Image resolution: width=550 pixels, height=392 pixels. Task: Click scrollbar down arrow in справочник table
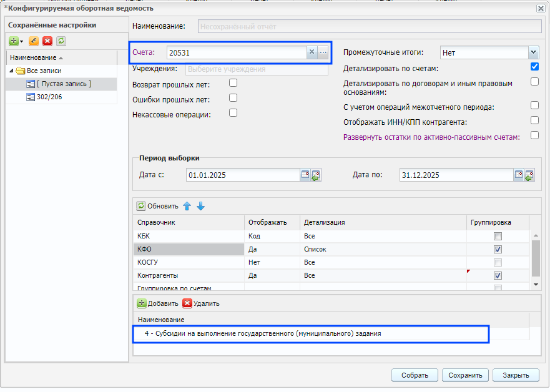(x=536, y=285)
